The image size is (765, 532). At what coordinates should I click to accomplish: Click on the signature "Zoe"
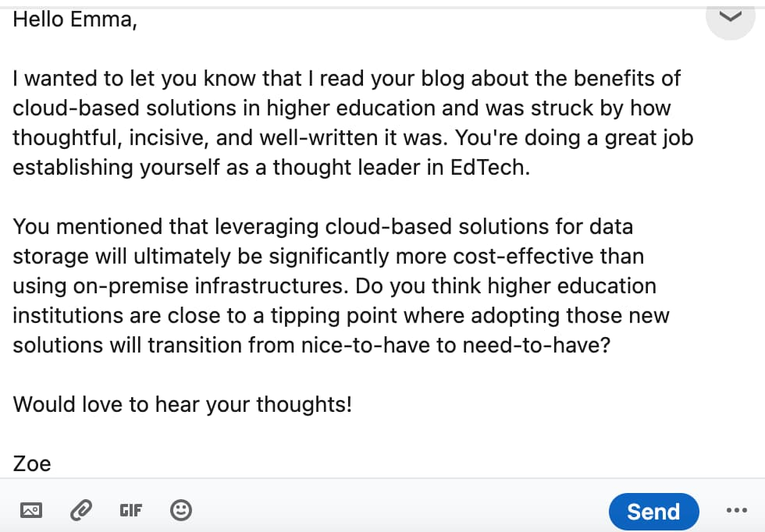[x=32, y=463]
